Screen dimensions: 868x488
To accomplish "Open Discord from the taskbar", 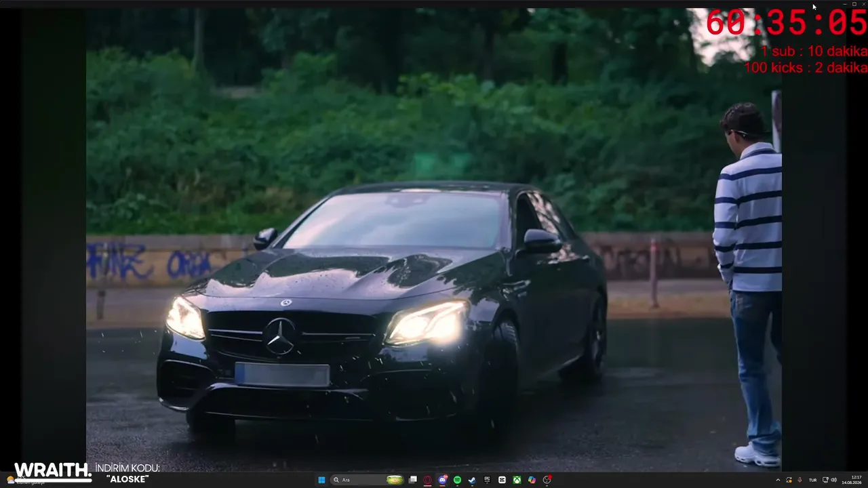I will (442, 480).
